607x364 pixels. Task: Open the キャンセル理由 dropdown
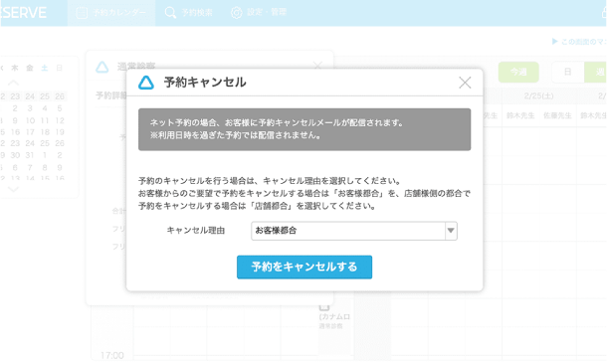click(451, 231)
